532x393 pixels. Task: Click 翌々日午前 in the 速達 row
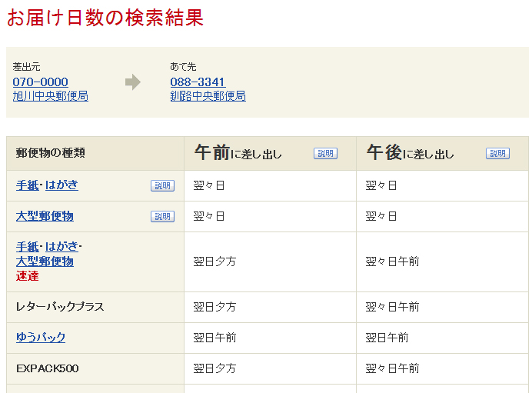393,261
